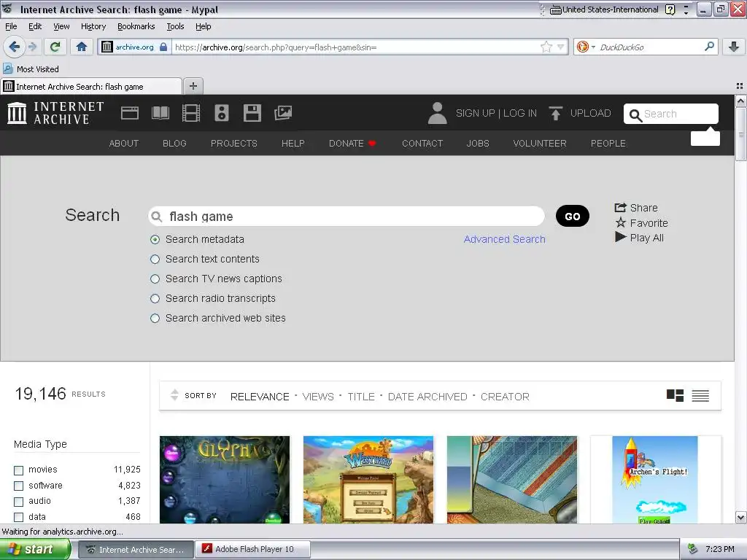This screenshot has width=747, height=560.
Task: Open the File menu
Action: click(11, 26)
